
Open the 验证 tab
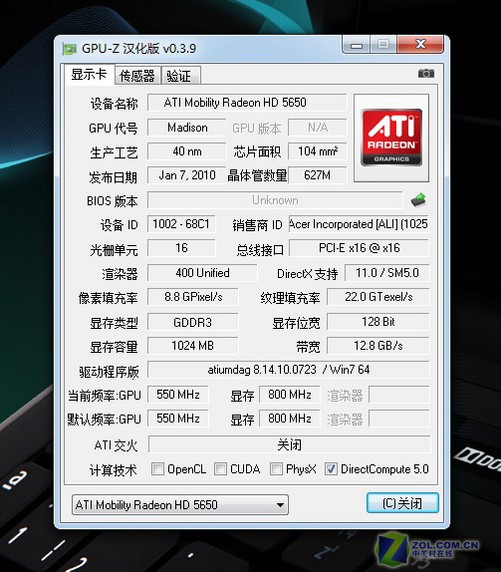click(180, 76)
